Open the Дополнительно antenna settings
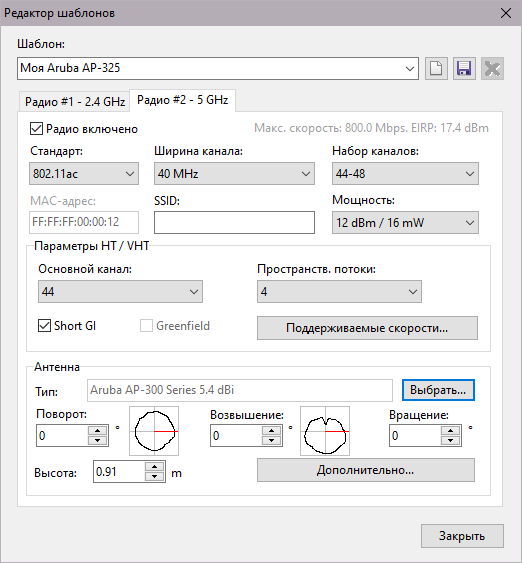The height and width of the screenshot is (563, 522). (366, 470)
